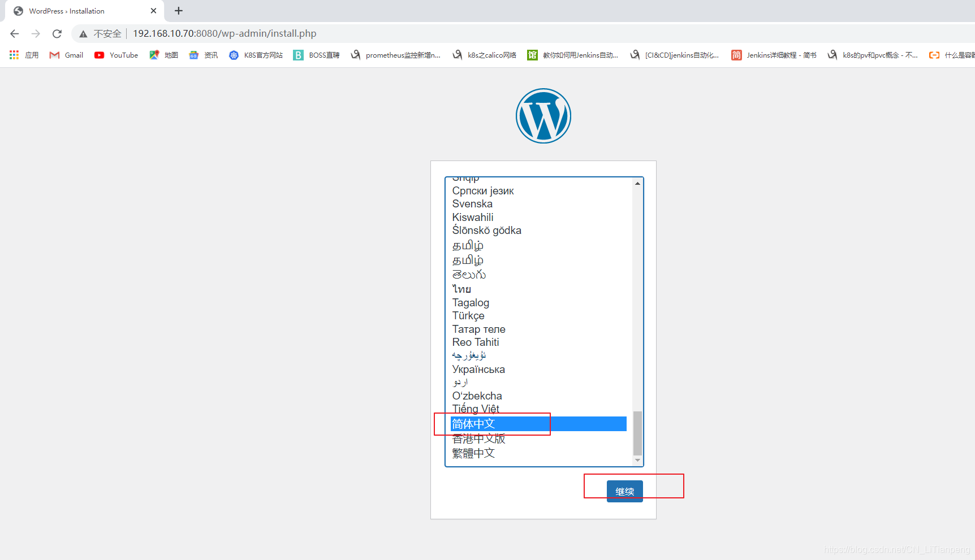Select 繁體中文 in the language list

[538, 453]
